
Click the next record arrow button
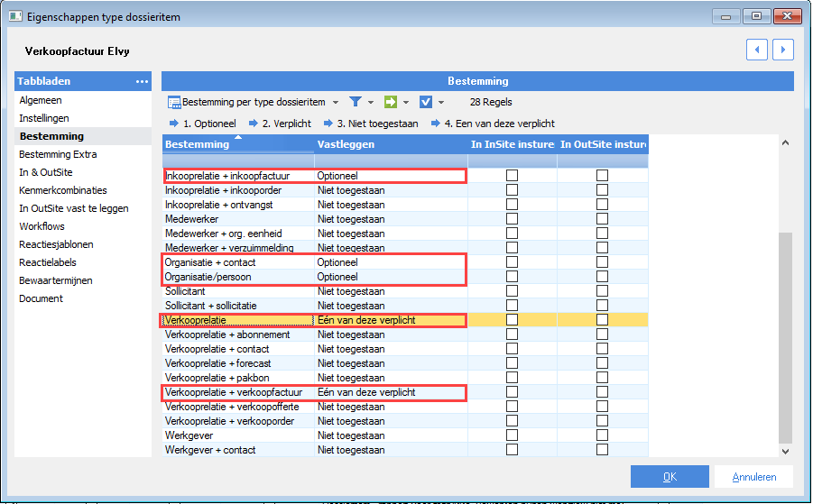click(x=783, y=50)
